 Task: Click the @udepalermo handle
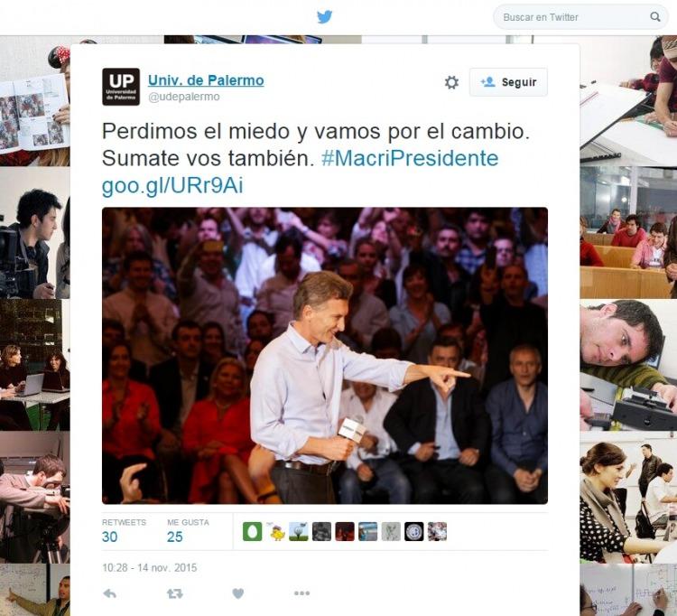(184, 97)
